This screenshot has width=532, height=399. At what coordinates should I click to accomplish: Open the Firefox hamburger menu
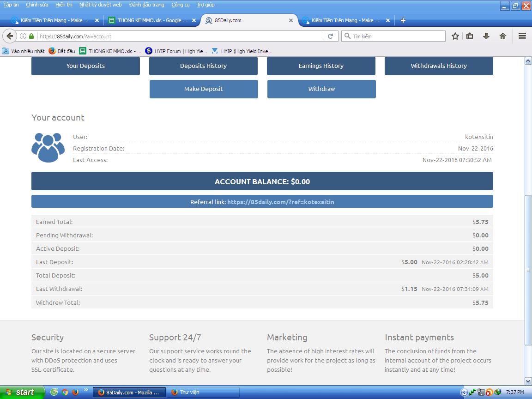(522, 36)
